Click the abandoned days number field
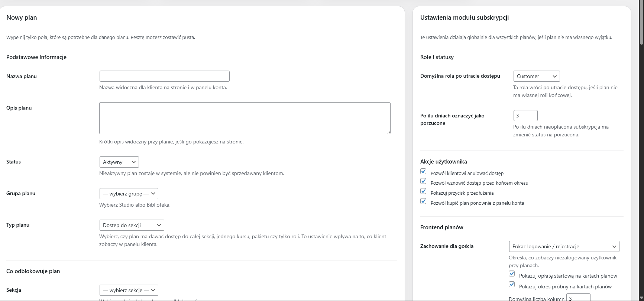644x301 pixels. tap(525, 116)
